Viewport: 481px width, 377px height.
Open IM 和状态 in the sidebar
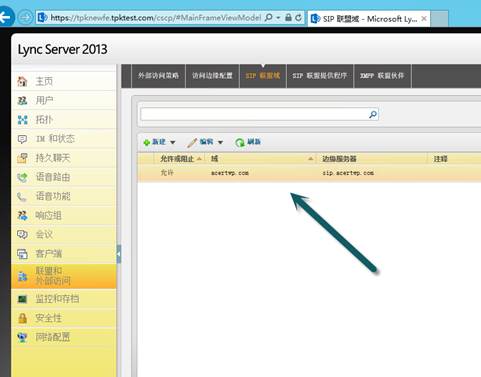[x=63, y=139]
